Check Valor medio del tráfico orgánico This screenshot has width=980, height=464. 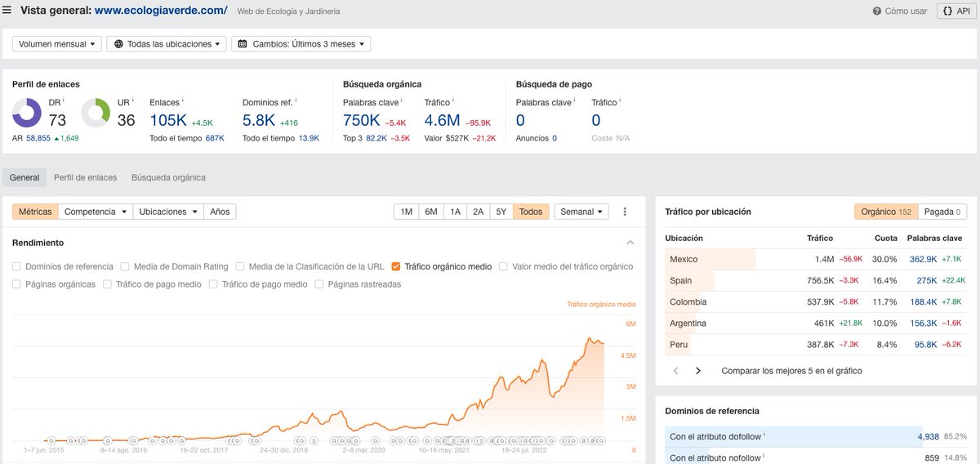(503, 266)
